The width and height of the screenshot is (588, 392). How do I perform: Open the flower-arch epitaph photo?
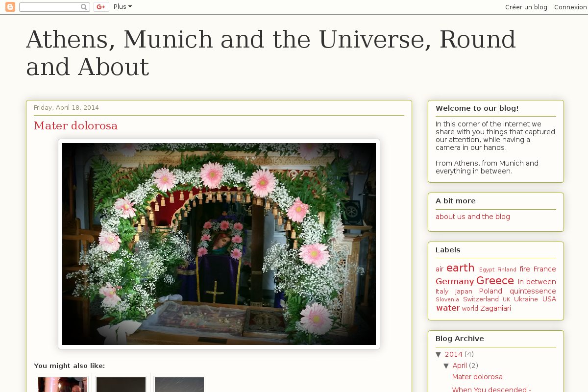219,244
